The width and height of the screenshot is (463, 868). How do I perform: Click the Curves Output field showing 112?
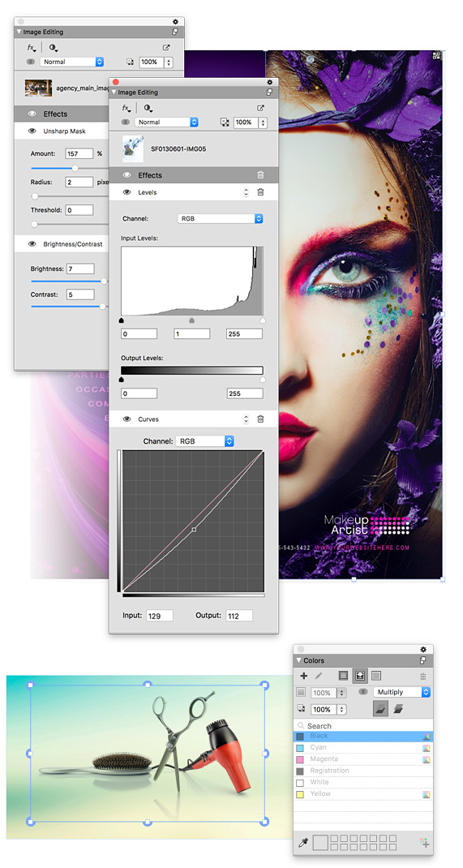coord(239,616)
